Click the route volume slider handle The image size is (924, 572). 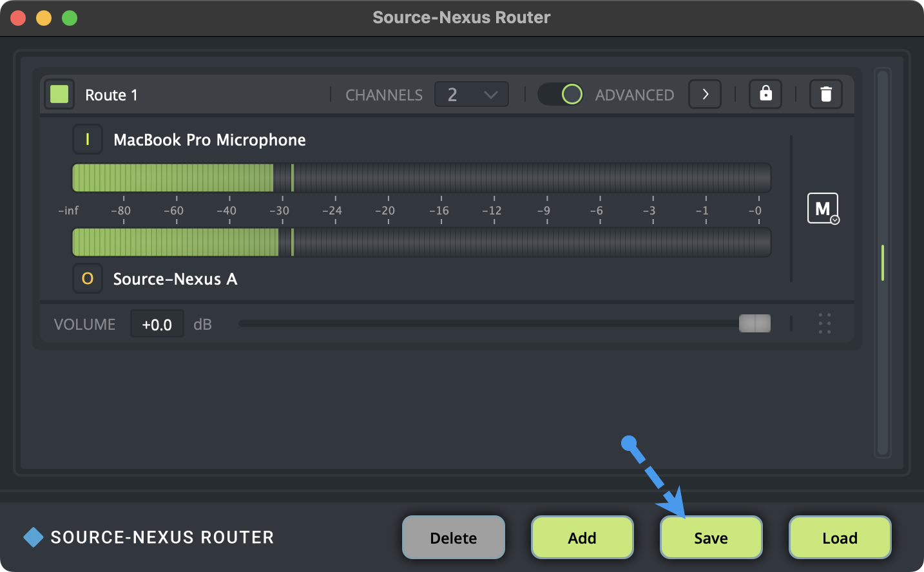click(755, 323)
